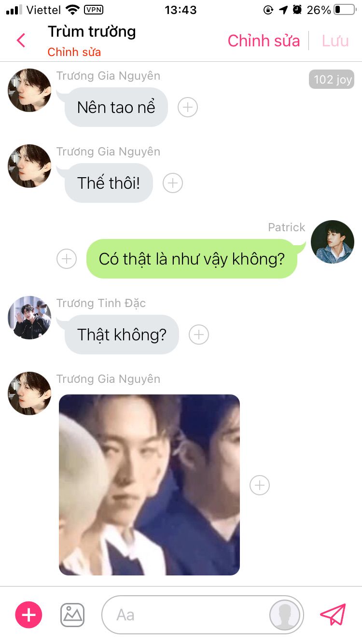Viewport: 362px width, 644px height.
Task: Tap the pink circular plus button
Action: pyautogui.click(x=29, y=615)
